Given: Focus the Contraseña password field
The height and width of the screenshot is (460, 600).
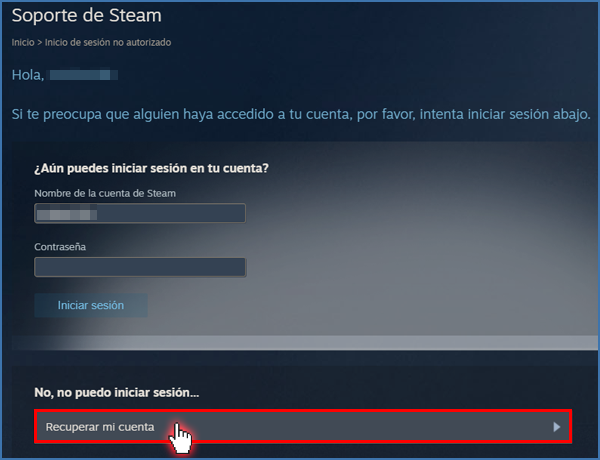Looking at the screenshot, I should (x=140, y=267).
